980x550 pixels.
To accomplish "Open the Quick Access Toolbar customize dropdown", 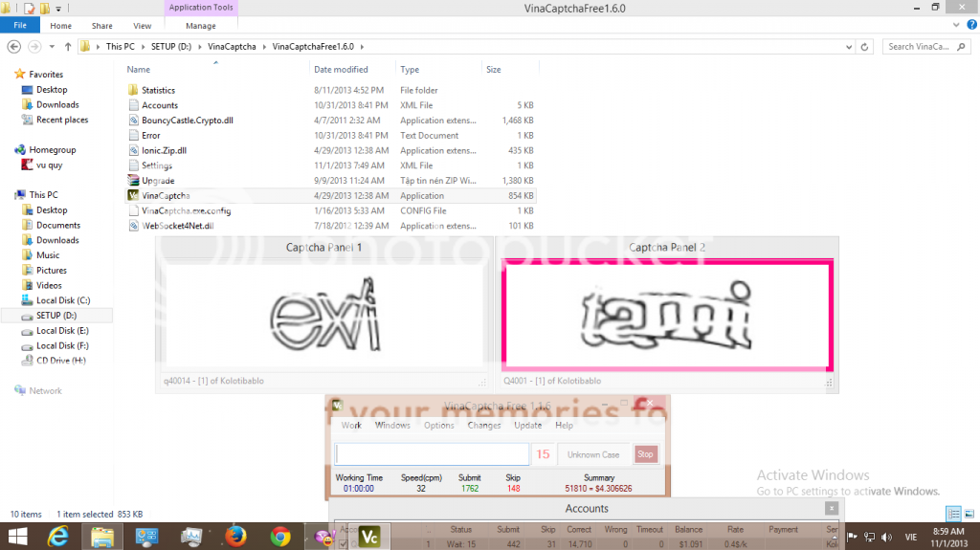I will (x=57, y=8).
